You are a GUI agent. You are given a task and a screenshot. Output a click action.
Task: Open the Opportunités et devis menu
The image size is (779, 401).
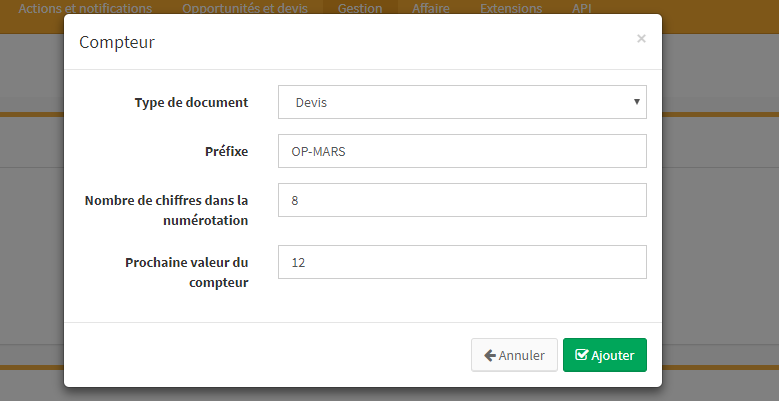point(245,8)
